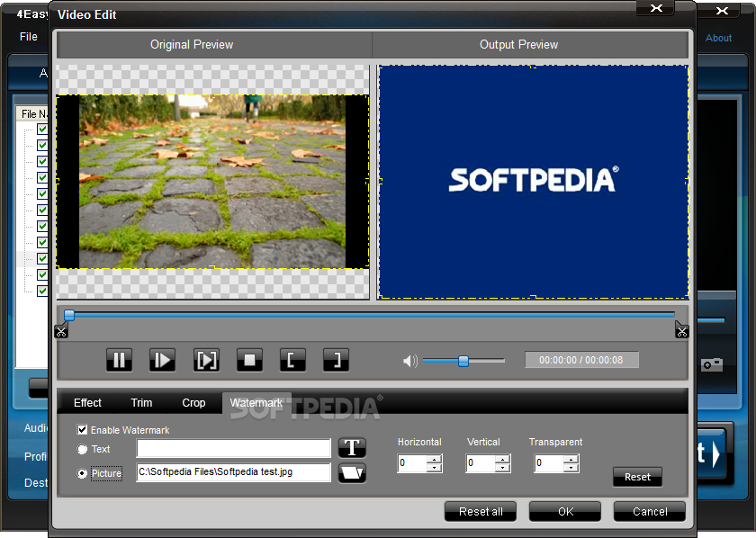Click the playback position slider handle
756x538 pixels.
point(69,315)
